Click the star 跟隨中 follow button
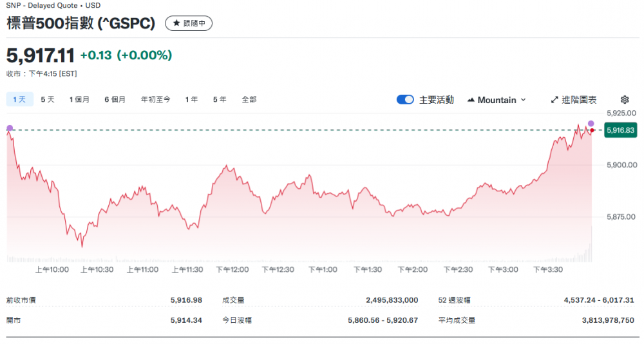The width and height of the screenshot is (644, 344). (x=188, y=23)
